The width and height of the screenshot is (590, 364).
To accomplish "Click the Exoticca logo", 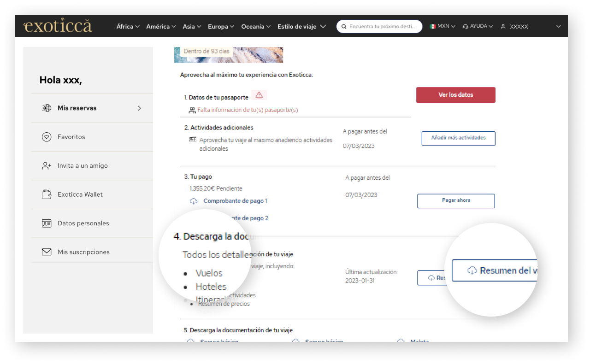I will (58, 26).
